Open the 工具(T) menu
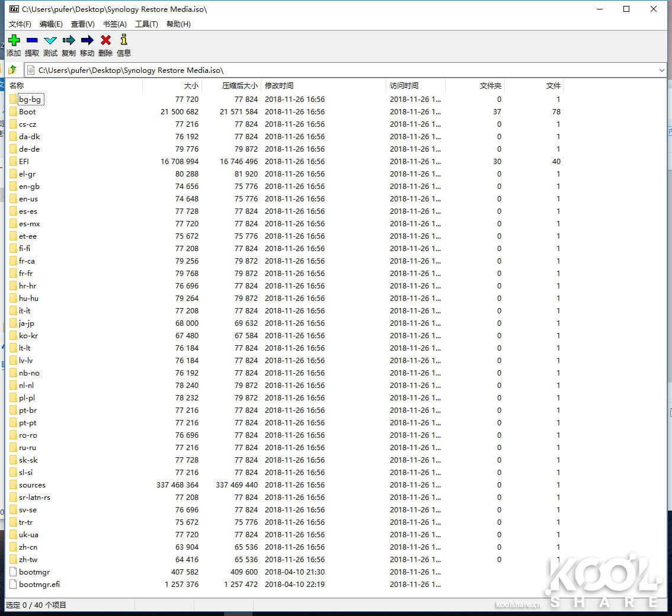The width and height of the screenshot is (672, 616). pyautogui.click(x=146, y=24)
